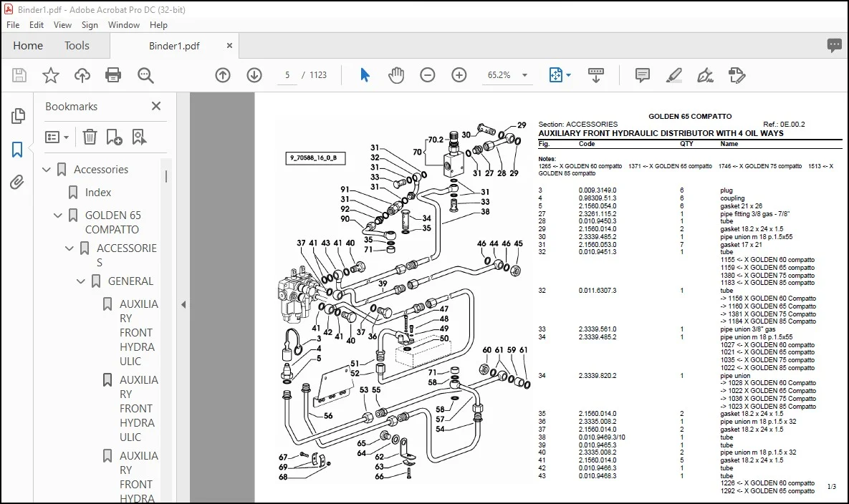The width and height of the screenshot is (849, 504).
Task: Collapse the GOLDEN 65 COMPATTO bookmark
Action: point(58,215)
